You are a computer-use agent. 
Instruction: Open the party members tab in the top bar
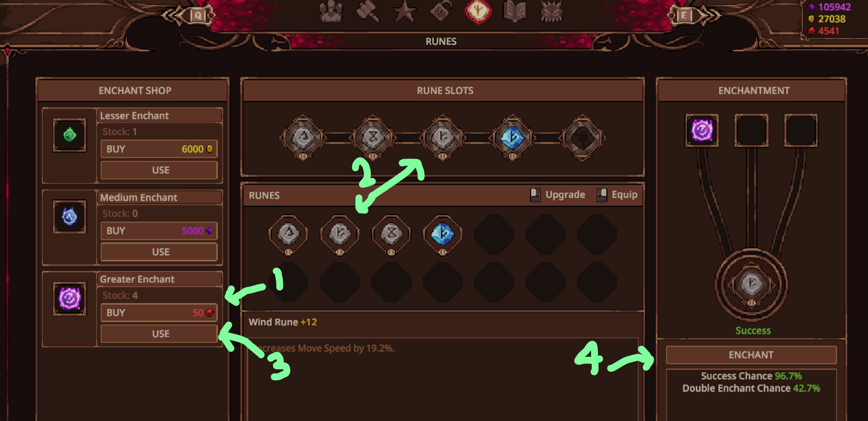click(x=331, y=11)
